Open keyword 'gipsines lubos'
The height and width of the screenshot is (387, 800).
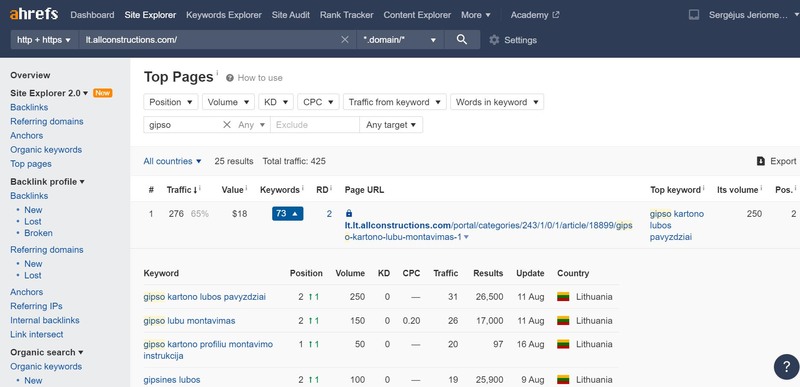[x=172, y=380]
